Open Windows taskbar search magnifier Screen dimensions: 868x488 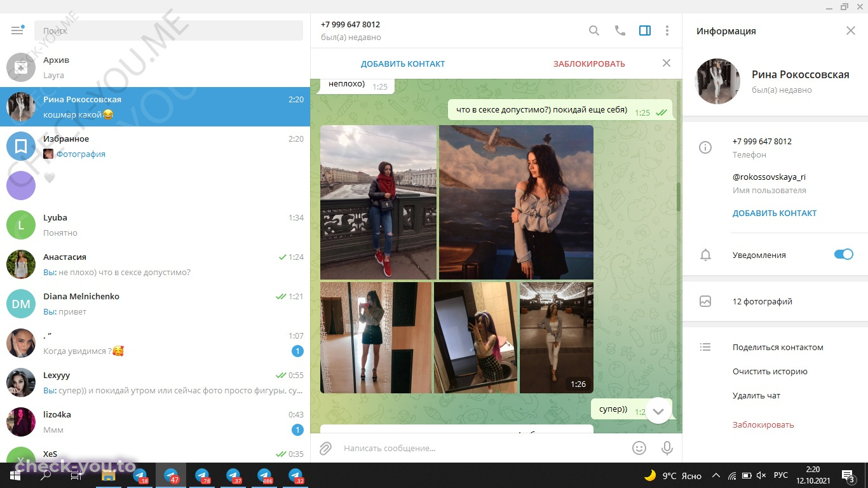[46, 475]
